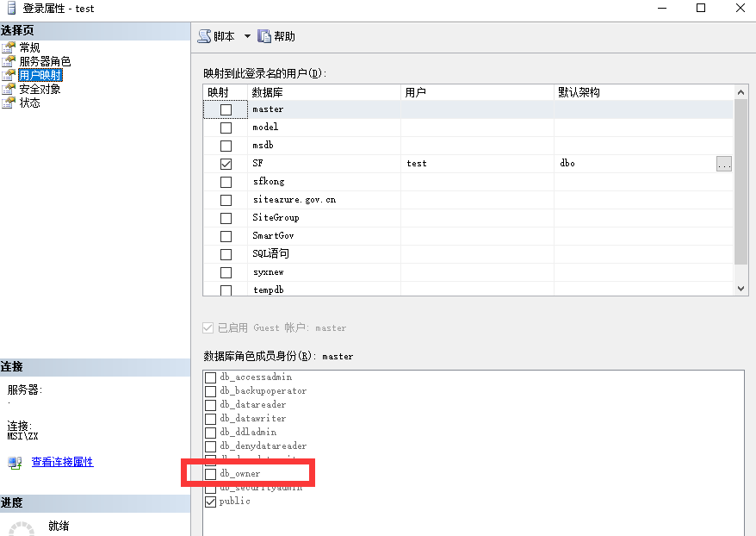The height and width of the screenshot is (536, 756).
Task: Click the 安全对象 page icon
Action: coord(9,89)
